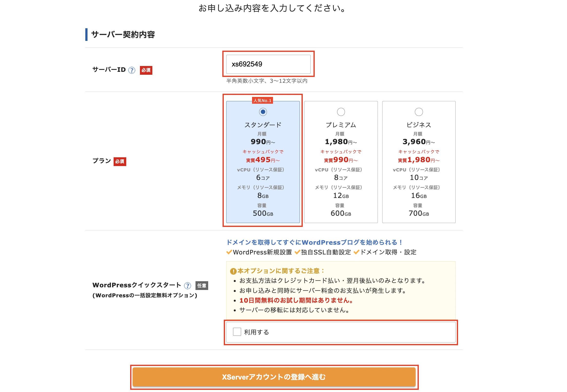This screenshot has height=392, width=567.
Task: Click the Server ID help question-mark icon
Action: (132, 70)
